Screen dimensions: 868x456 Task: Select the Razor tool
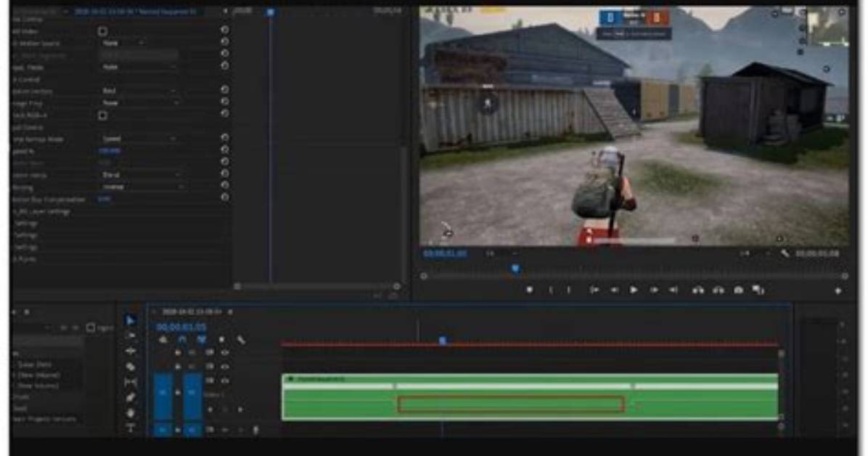(x=131, y=366)
